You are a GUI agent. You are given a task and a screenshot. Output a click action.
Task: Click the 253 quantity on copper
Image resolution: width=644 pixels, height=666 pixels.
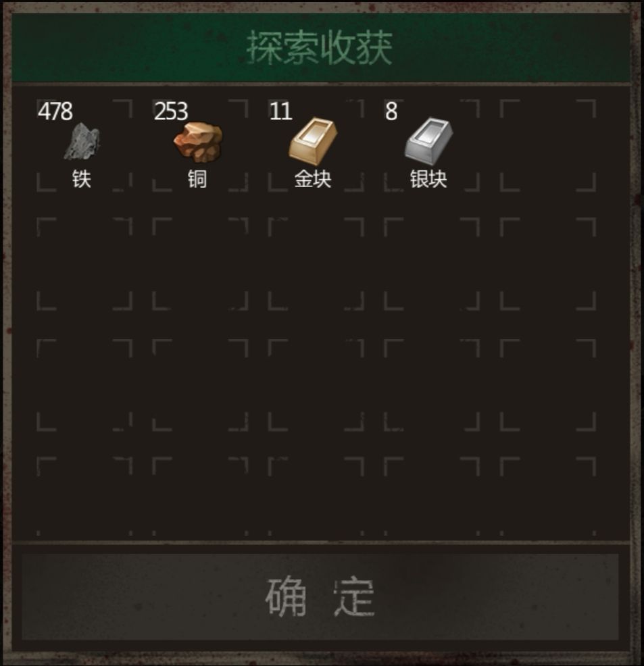[171, 111]
